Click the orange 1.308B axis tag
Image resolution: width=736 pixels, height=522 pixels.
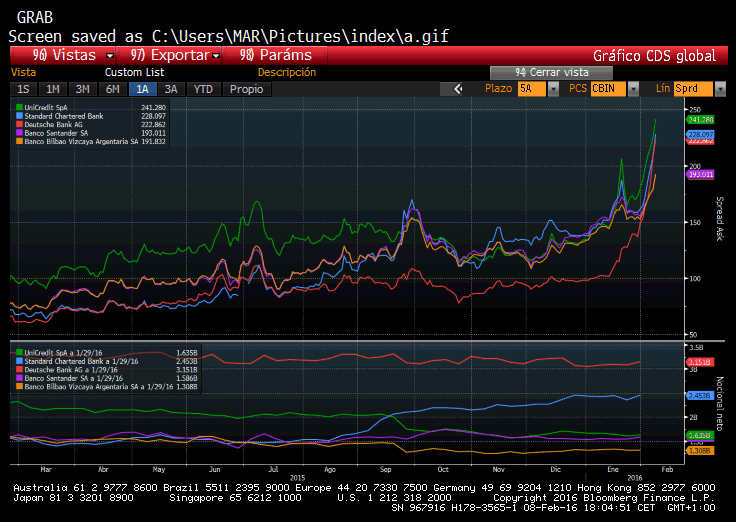700,451
